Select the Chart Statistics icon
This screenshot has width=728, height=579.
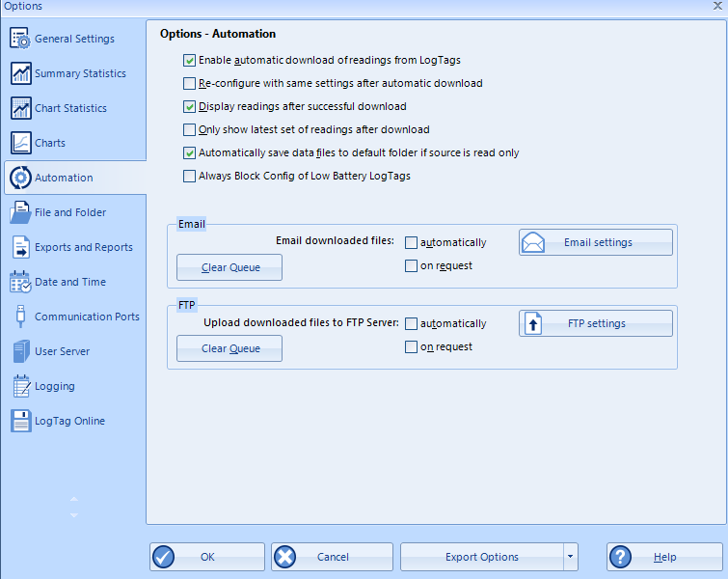(20, 108)
